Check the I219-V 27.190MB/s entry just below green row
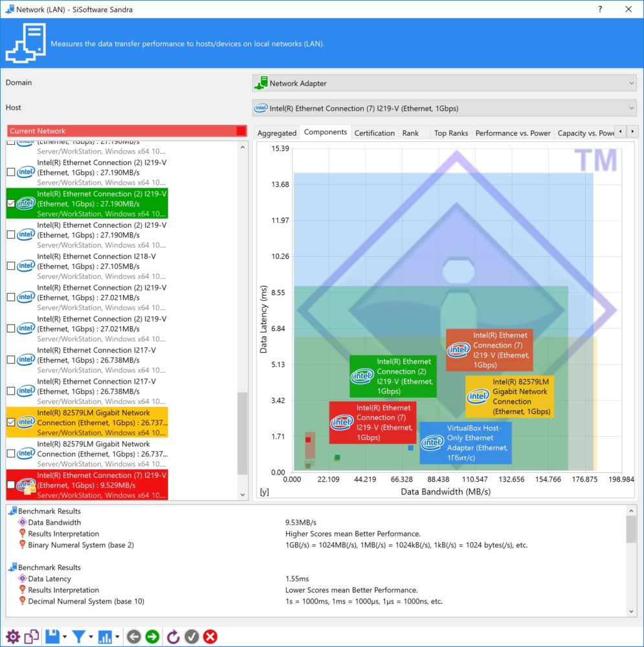 pos(11,235)
